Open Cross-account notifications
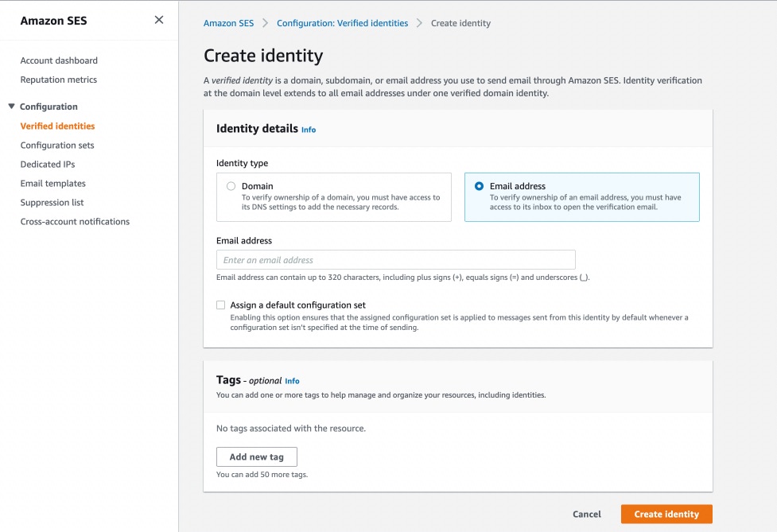Screen dimensions: 777x532 point(75,221)
